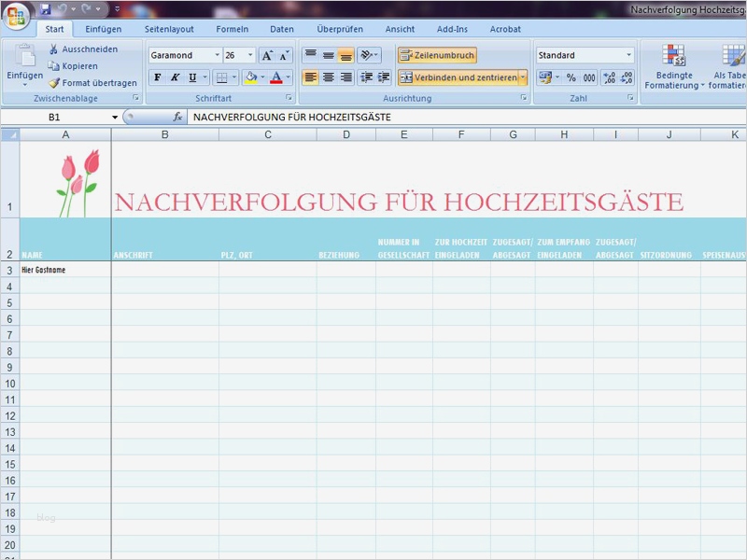The image size is (747, 560).
Task: Toggle underline U formatting
Action: coord(192,77)
